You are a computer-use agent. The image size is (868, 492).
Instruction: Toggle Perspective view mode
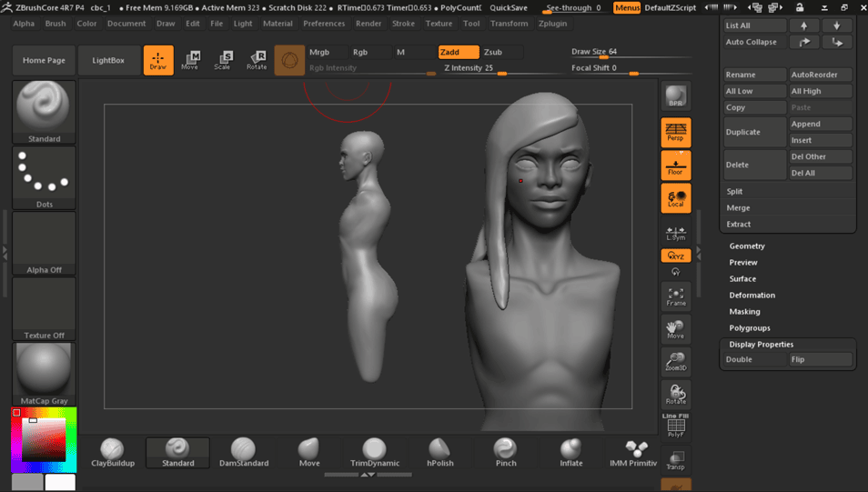point(675,133)
